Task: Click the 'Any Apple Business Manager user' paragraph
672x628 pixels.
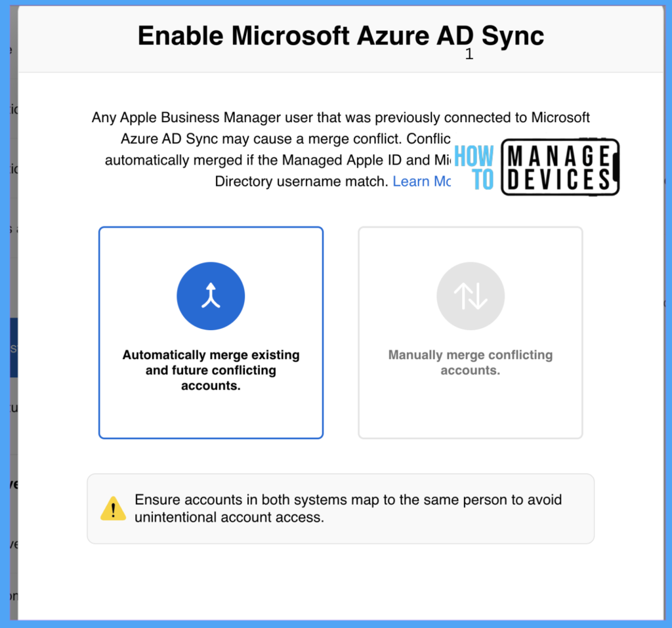Action: coord(341,149)
